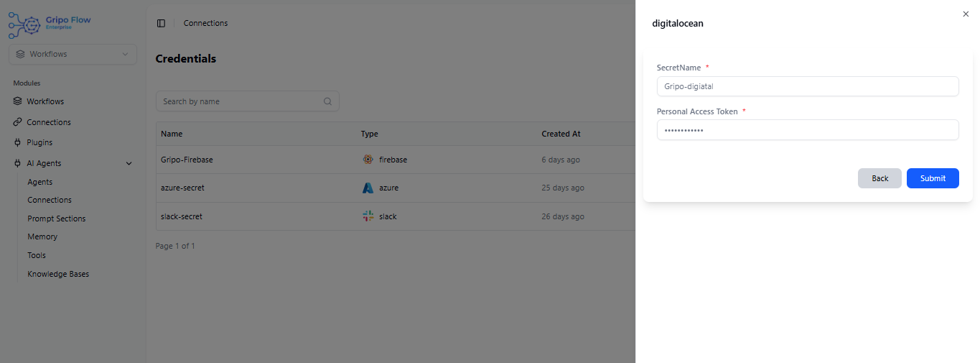Click the Gripo Flow logo icon

pyautogui.click(x=26, y=24)
